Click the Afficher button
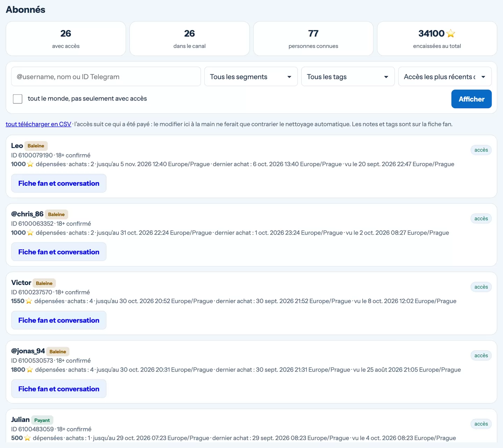The image size is (503, 448). (471, 99)
